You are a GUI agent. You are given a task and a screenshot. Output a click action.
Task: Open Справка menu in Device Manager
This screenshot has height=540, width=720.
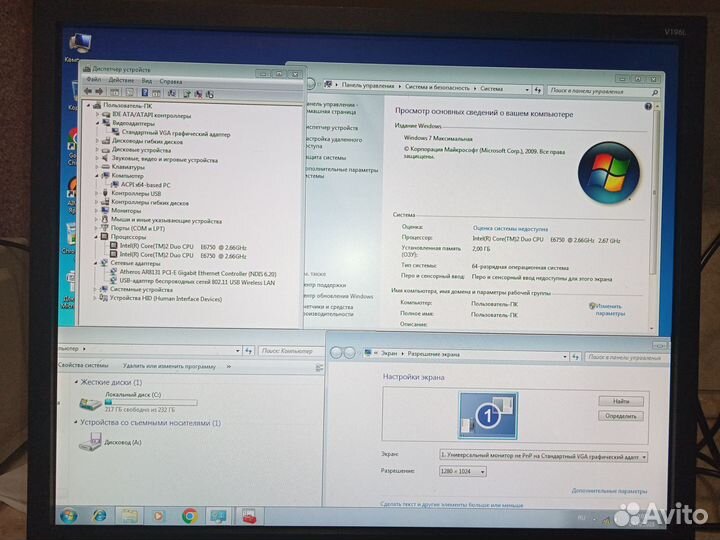click(x=171, y=81)
